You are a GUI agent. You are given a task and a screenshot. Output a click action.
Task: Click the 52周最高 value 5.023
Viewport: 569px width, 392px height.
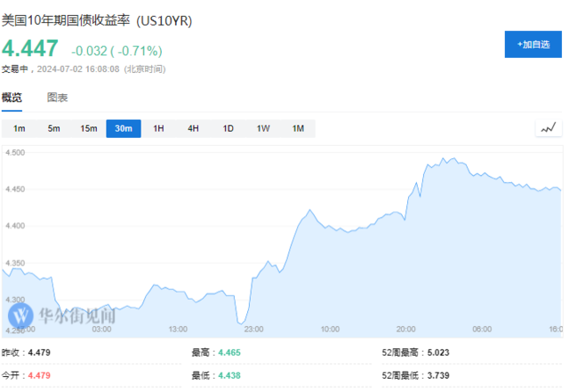coord(438,353)
